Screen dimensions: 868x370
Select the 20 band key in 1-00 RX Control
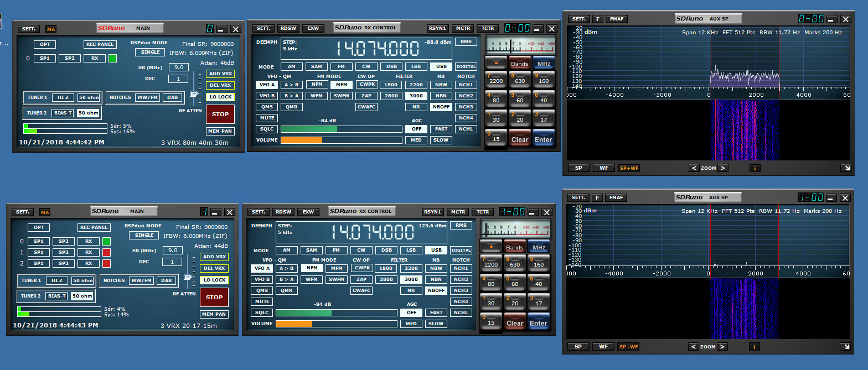pyautogui.click(x=515, y=302)
